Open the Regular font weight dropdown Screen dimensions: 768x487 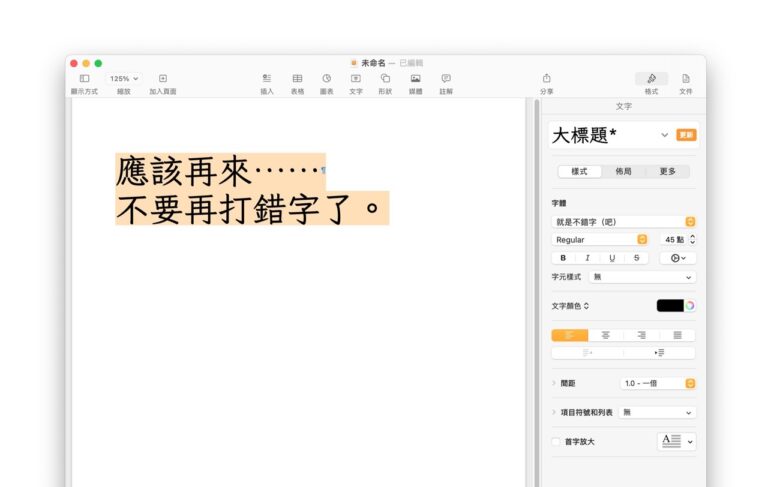600,240
